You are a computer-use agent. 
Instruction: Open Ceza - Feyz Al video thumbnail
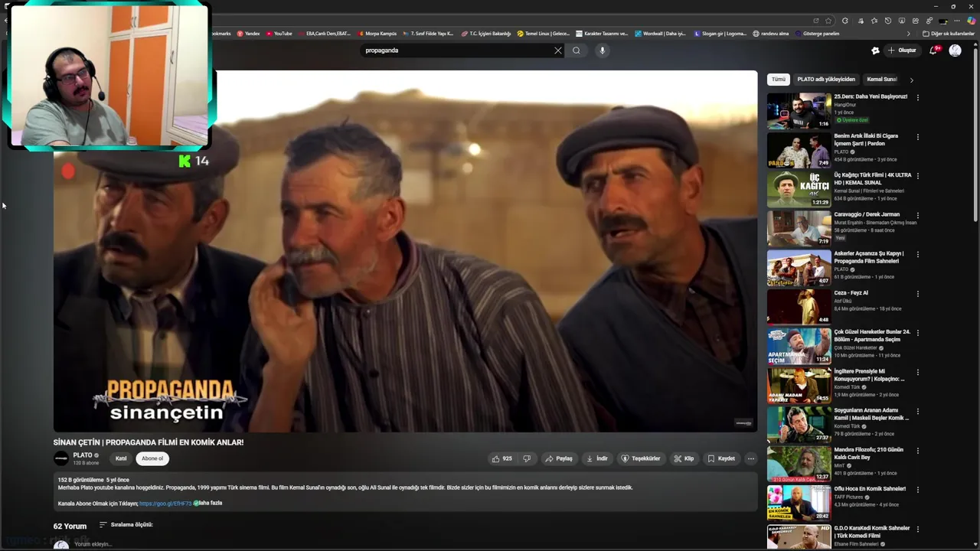click(x=799, y=307)
